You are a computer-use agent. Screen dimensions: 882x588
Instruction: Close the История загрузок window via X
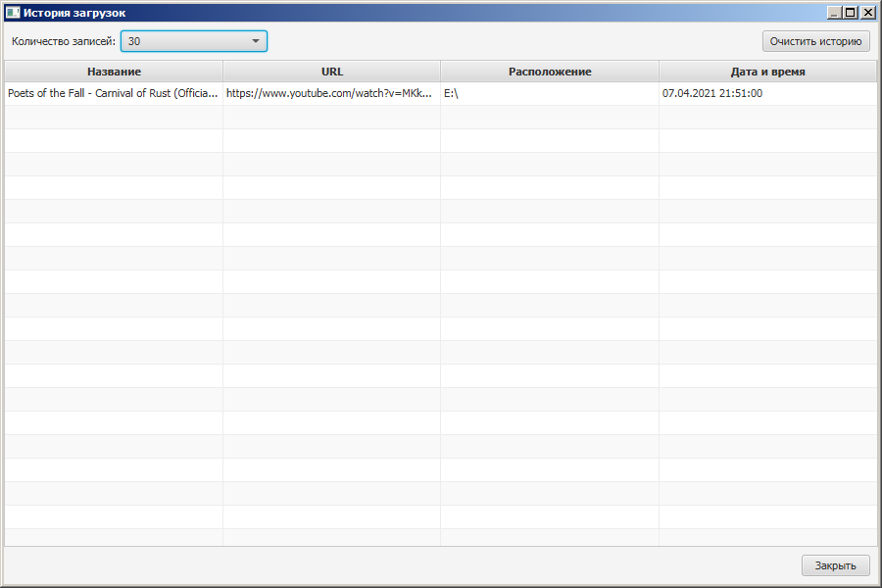[868, 13]
